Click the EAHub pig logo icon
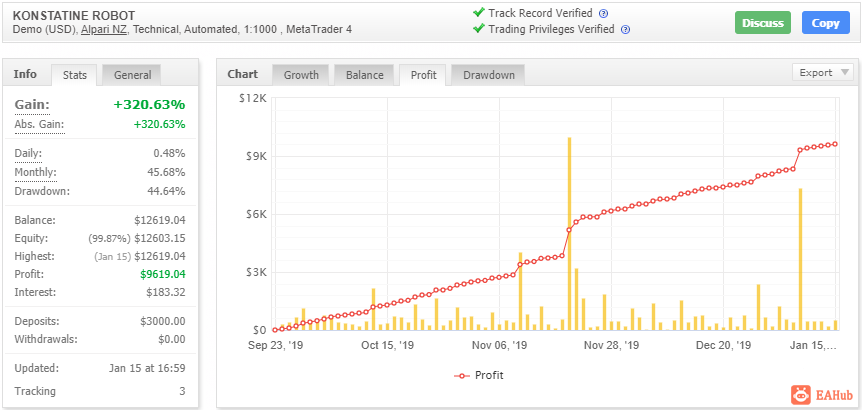This screenshot has height=410, width=862. (x=801, y=395)
